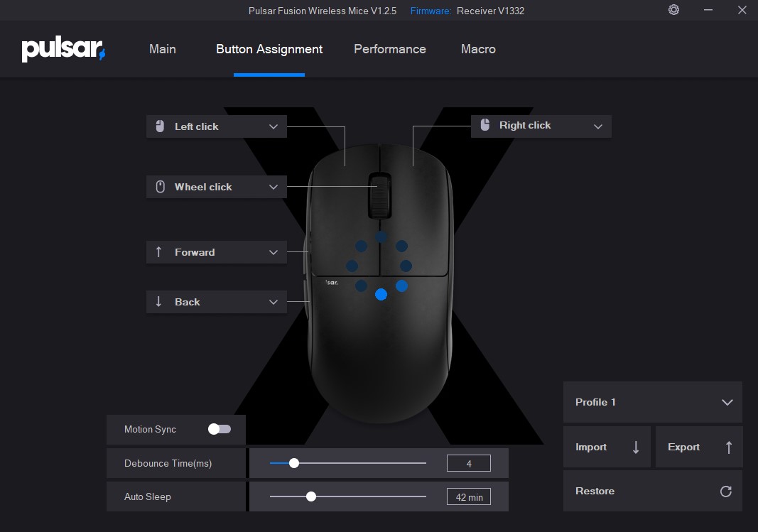Click the wheel click mouse icon
Screen dimensions: 758x532
click(x=160, y=187)
